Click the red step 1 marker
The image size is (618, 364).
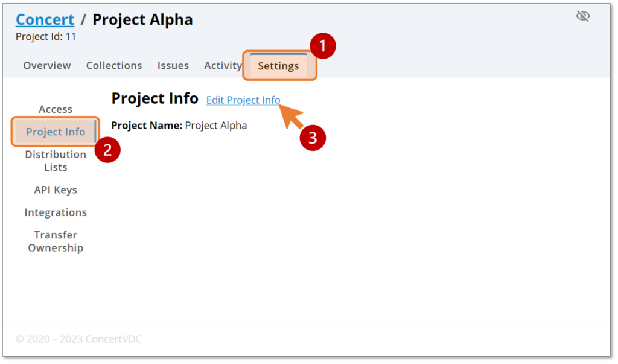point(322,46)
